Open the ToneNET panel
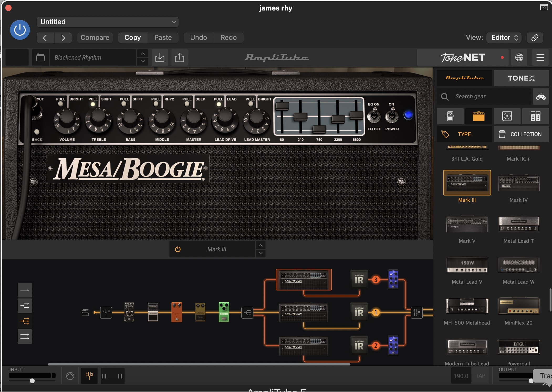 point(463,57)
